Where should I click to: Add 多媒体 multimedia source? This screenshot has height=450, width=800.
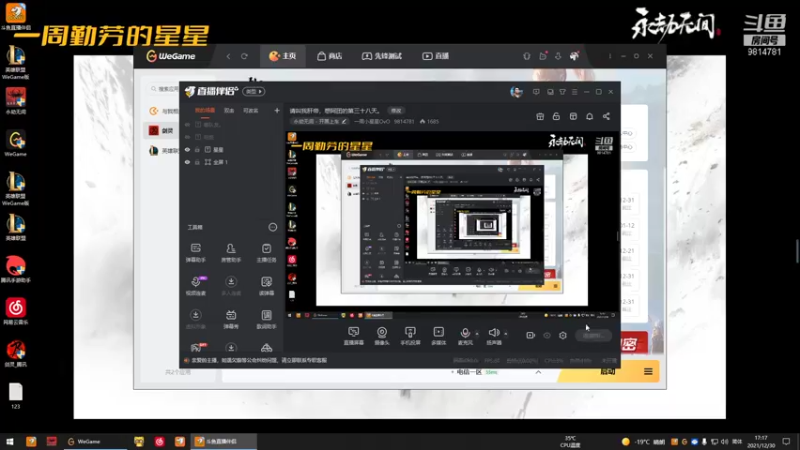(x=438, y=336)
